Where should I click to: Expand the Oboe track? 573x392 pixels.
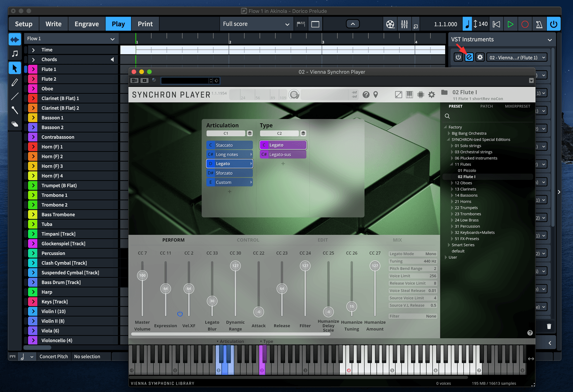point(33,89)
